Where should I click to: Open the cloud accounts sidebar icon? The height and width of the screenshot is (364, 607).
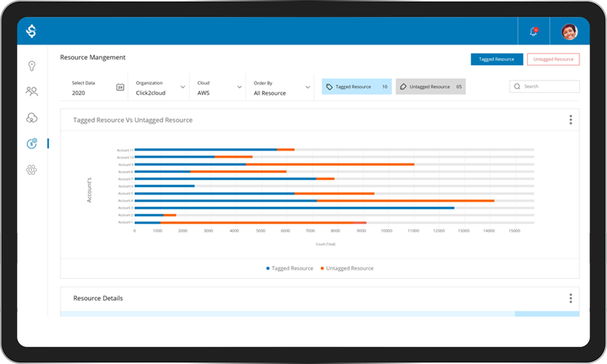[x=32, y=118]
